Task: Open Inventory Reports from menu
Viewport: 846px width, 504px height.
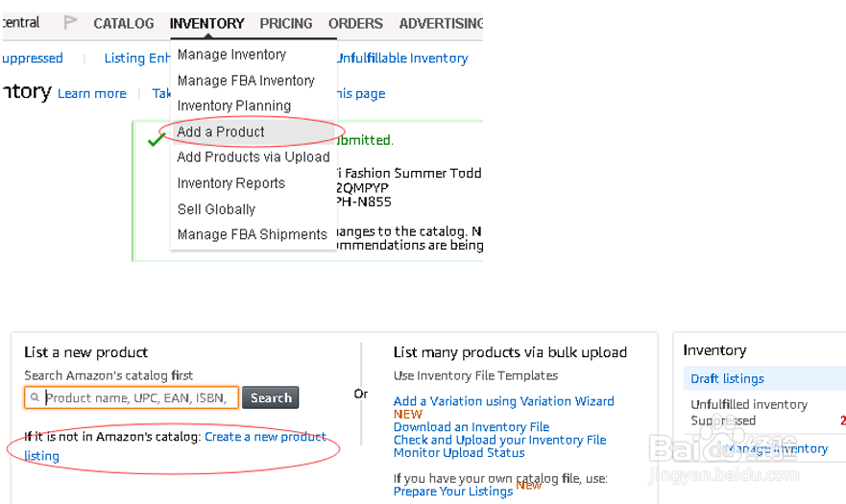Action: tap(231, 183)
